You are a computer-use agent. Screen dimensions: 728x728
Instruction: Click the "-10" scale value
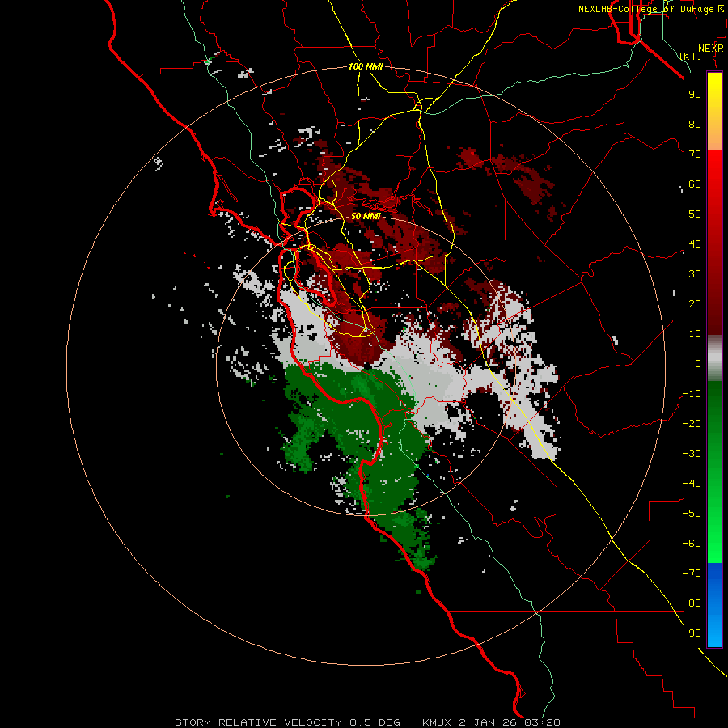(692, 394)
